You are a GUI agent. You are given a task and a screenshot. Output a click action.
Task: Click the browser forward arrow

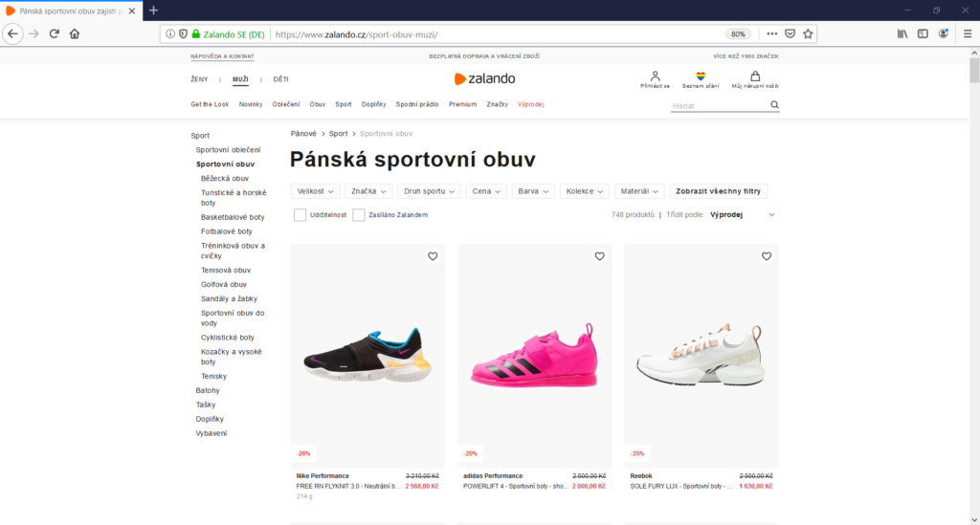[x=33, y=33]
